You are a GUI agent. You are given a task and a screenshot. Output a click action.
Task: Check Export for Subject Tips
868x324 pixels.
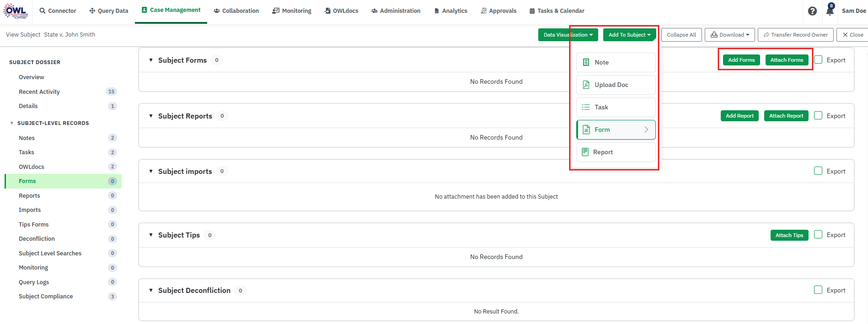point(818,234)
